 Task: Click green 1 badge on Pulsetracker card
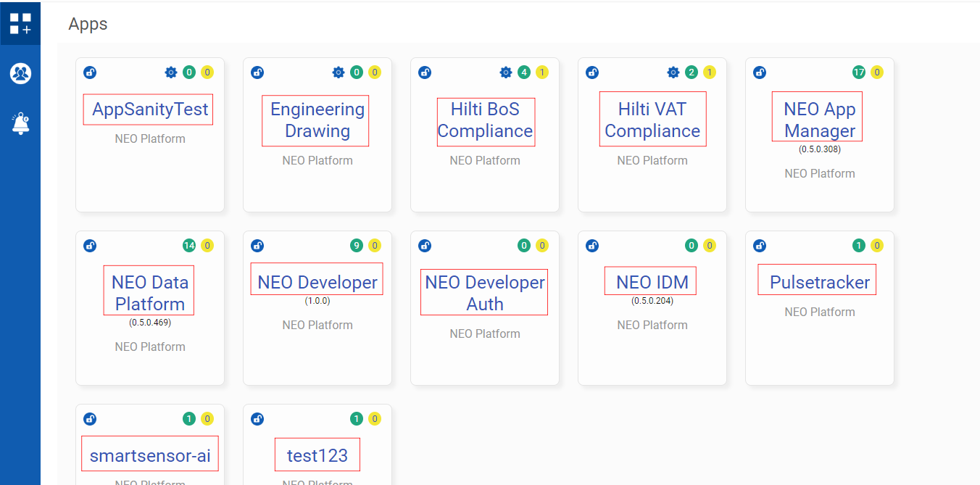click(859, 246)
